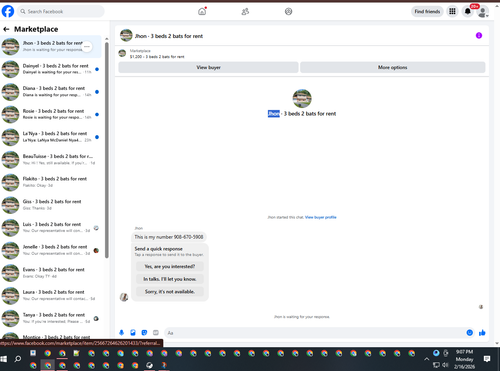
Task: Open Jenelle's conversation
Action: pos(51,250)
